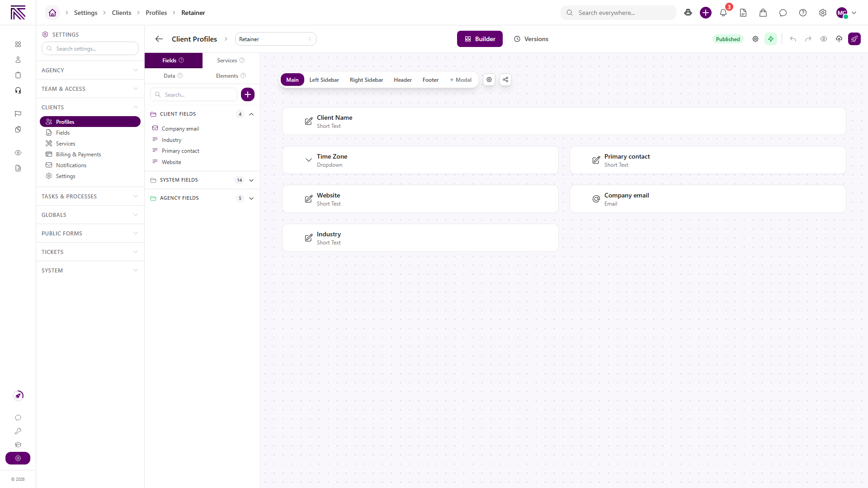Screen dimensions: 868x488
Task: Add a Modal layout tab
Action: click(x=461, y=80)
